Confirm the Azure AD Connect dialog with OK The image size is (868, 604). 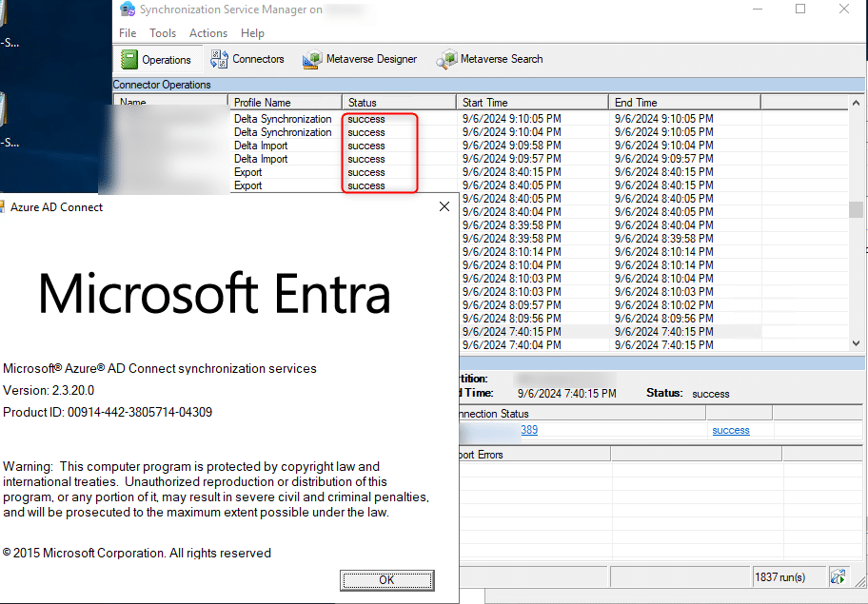pos(387,580)
